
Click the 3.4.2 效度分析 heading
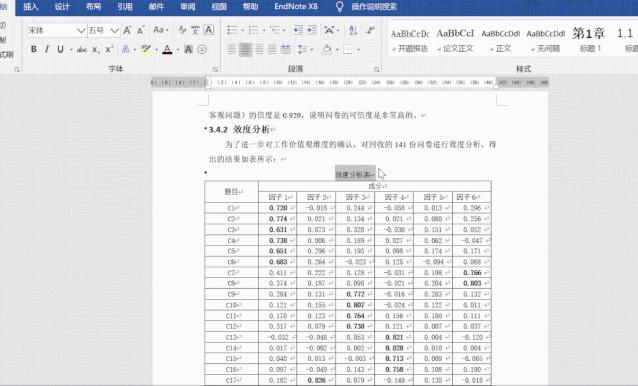tap(239, 129)
